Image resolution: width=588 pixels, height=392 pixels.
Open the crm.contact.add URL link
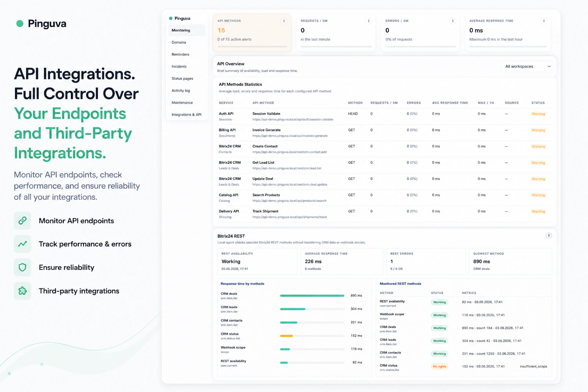[289, 152]
